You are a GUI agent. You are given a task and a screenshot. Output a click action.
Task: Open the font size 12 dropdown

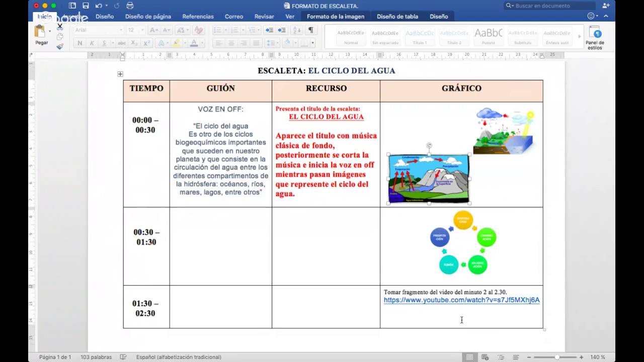pyautogui.click(x=142, y=30)
